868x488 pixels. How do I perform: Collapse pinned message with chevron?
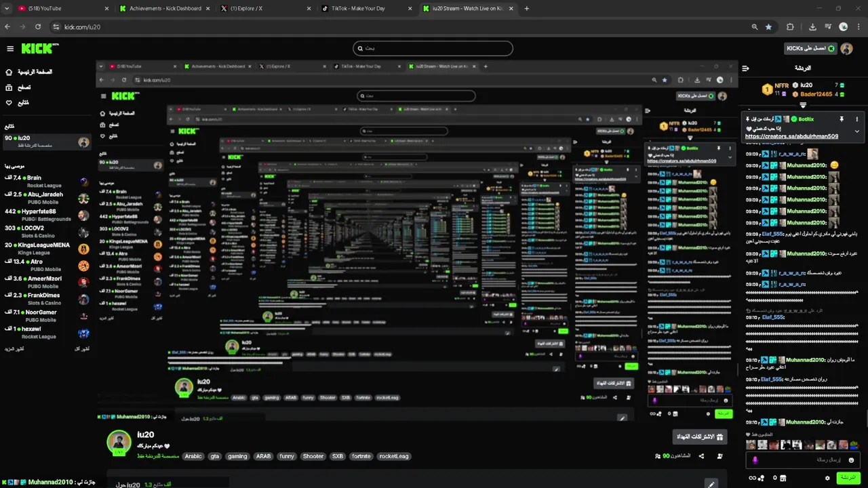coord(857,131)
